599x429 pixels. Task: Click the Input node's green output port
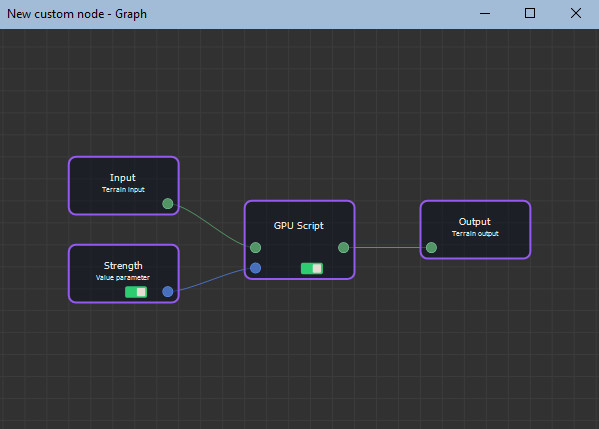click(168, 204)
